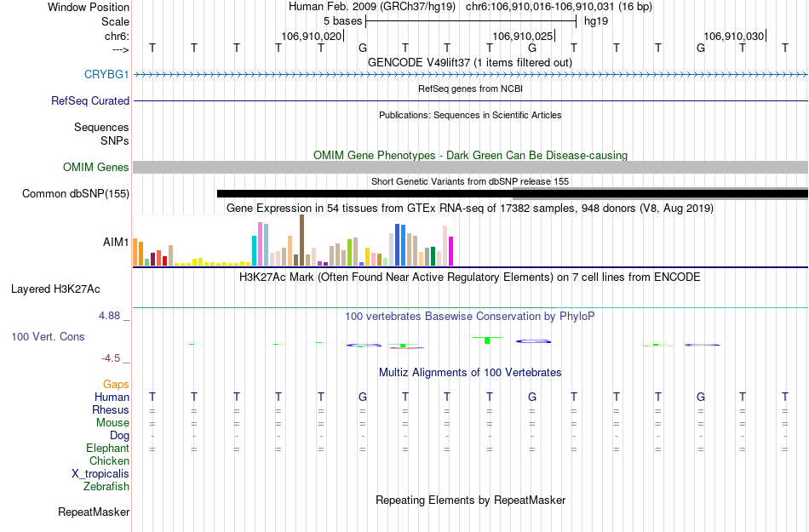Select the X_tropicalis alignment row label
This screenshot has width=809, height=532.
pyautogui.click(x=100, y=474)
